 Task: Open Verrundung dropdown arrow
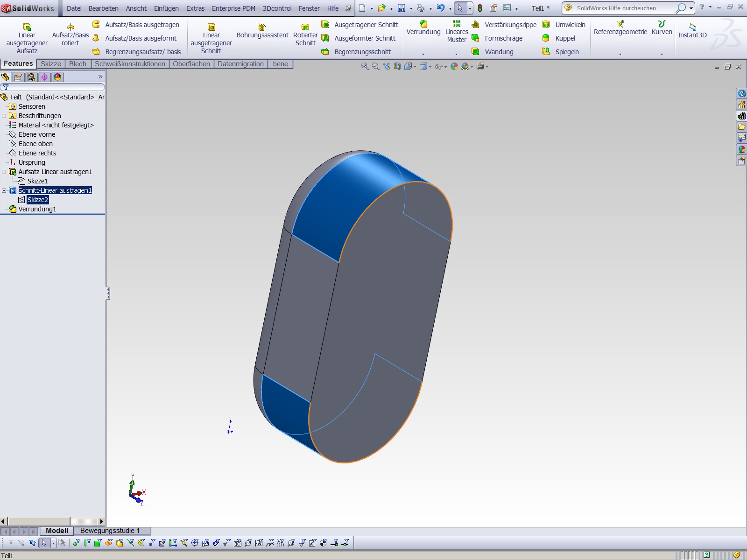423,54
